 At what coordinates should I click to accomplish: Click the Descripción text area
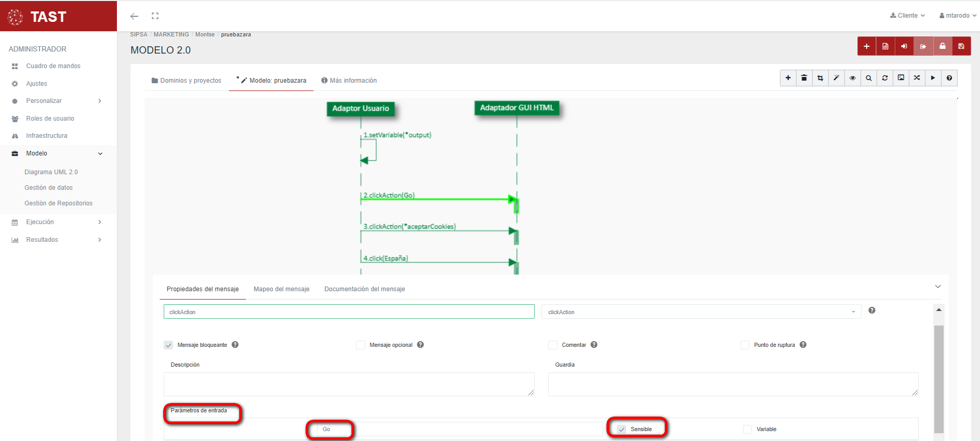(x=349, y=384)
